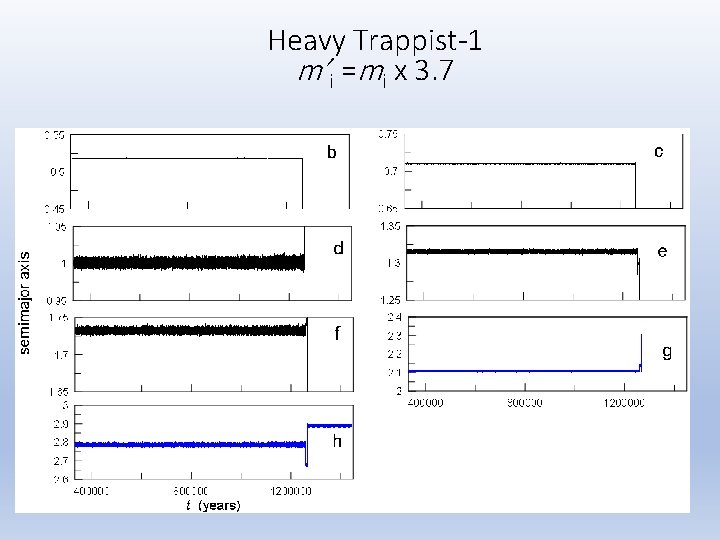Click the "t (years)" axis label

[x=213, y=505]
